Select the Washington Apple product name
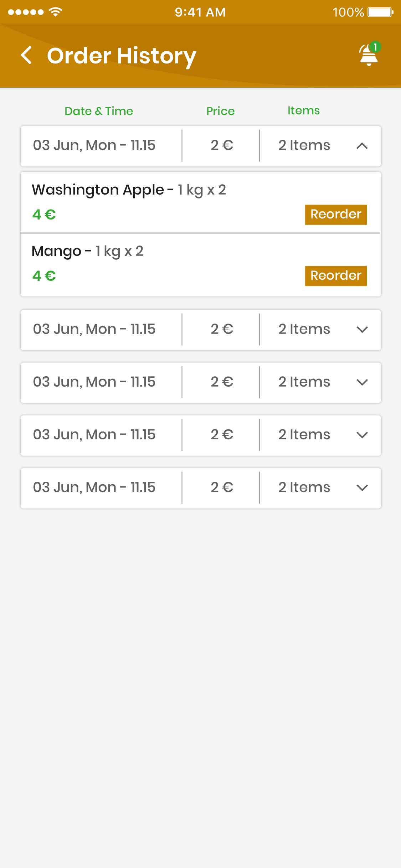 (x=98, y=190)
